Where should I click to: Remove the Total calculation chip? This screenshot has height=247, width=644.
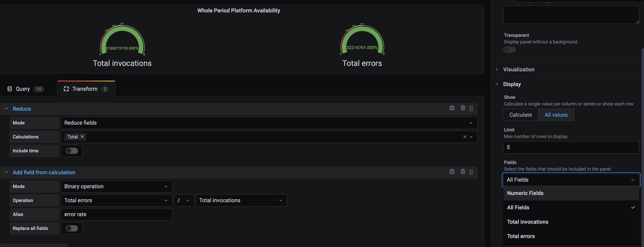coord(82,137)
